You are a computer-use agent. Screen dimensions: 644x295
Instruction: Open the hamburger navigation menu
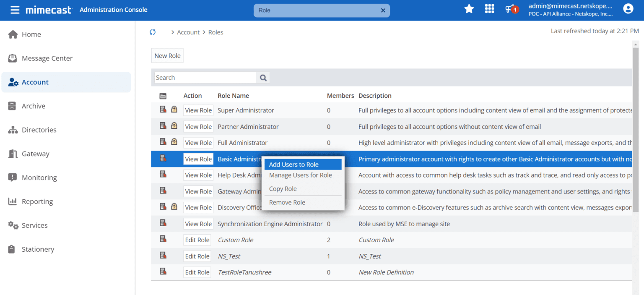15,10
